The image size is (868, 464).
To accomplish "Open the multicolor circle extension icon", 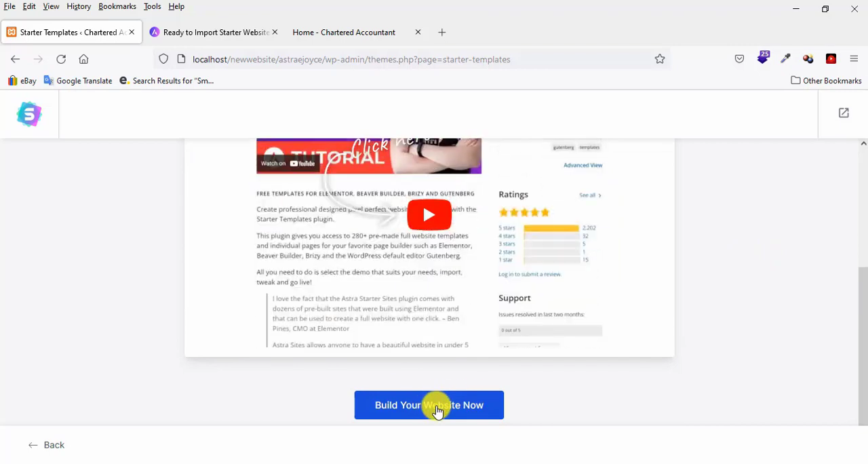I will click(x=808, y=59).
